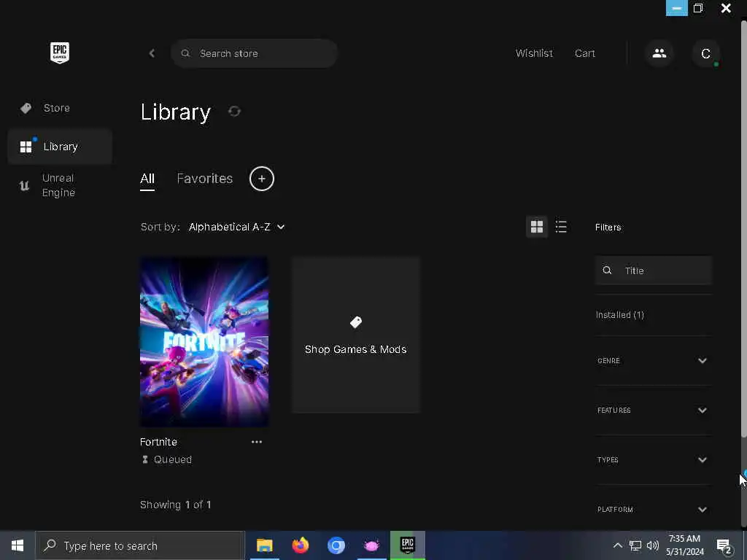Show hidden system tray icons
The width and height of the screenshot is (747, 560).
[617, 545]
